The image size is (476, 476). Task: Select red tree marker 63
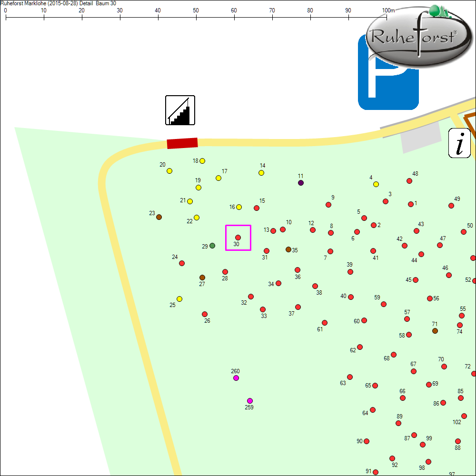(350, 377)
